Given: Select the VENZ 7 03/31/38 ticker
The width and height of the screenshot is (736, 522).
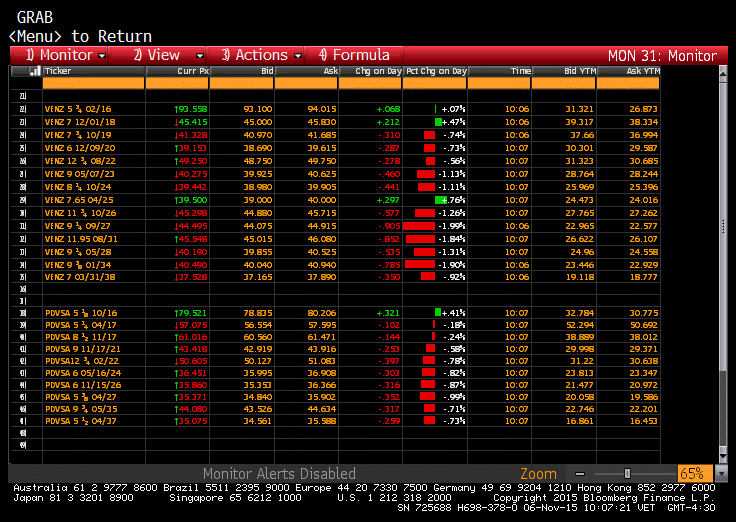Looking at the screenshot, I should point(80,277).
